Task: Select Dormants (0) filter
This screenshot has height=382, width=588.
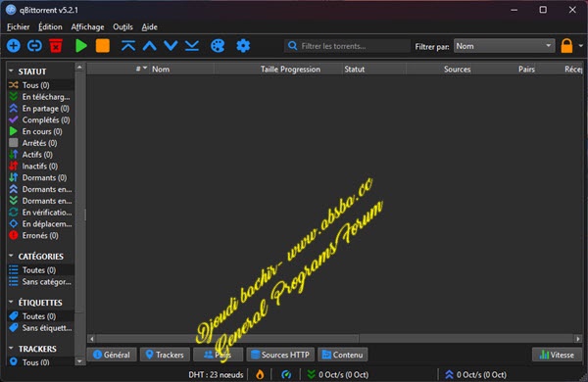Action: pos(40,177)
